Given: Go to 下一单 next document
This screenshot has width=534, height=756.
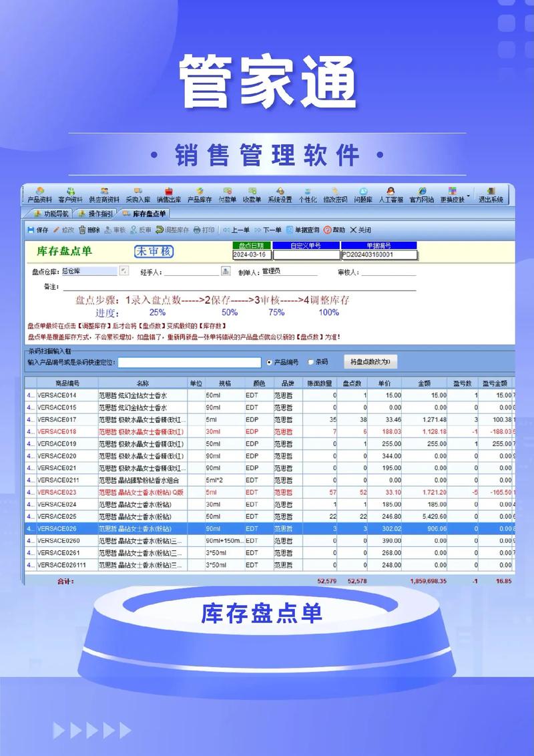Looking at the screenshot, I should pos(268,230).
